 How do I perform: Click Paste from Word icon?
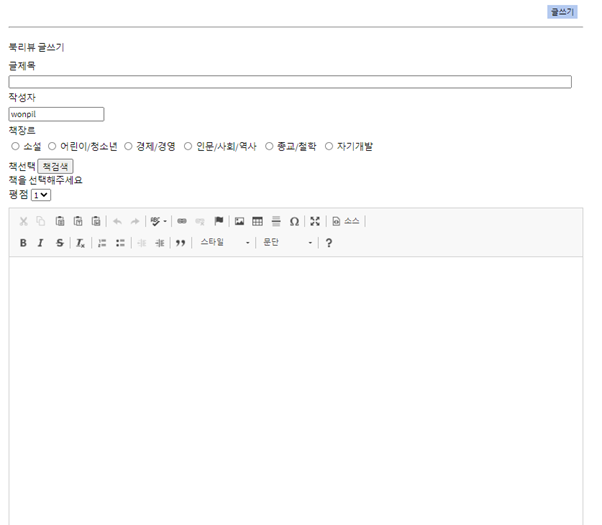96,221
